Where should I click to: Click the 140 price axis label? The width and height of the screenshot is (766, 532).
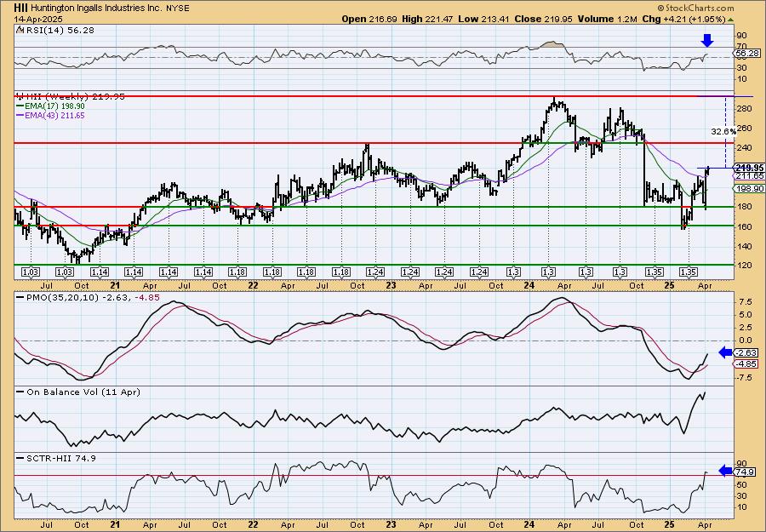pyautogui.click(x=746, y=246)
